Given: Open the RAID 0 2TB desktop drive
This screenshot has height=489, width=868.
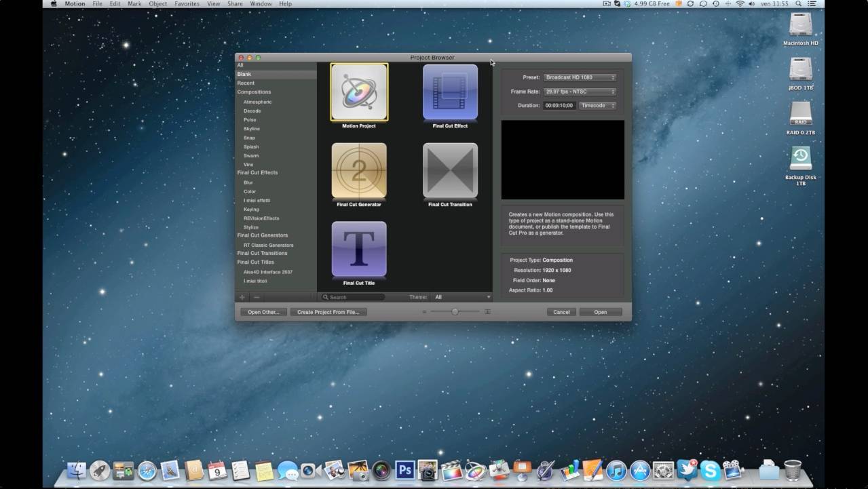Looking at the screenshot, I should [x=801, y=115].
